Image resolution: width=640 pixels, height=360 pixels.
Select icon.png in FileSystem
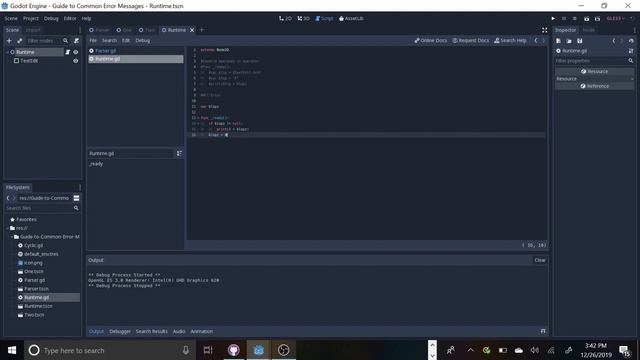click(33, 263)
